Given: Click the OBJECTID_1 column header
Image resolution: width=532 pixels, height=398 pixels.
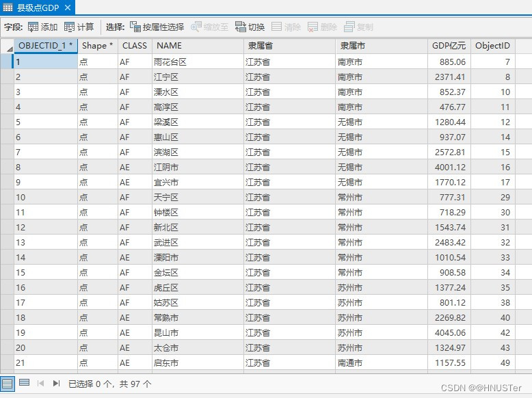Looking at the screenshot, I should [46, 46].
